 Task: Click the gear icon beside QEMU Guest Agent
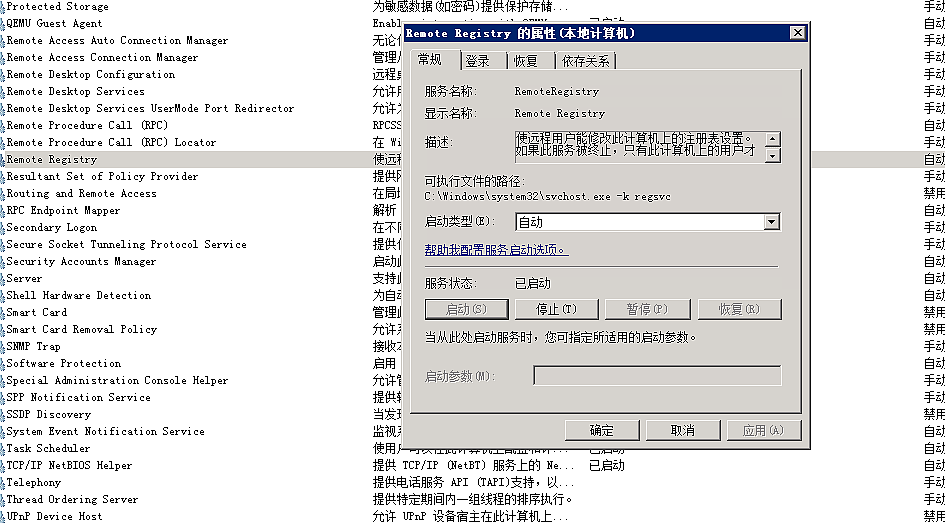2,24
